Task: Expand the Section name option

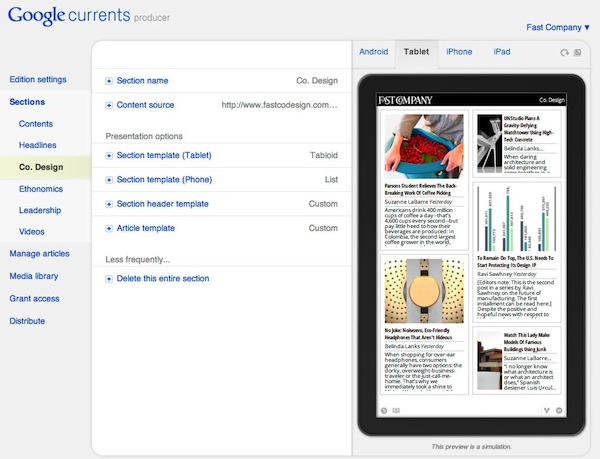Action: 109,81
